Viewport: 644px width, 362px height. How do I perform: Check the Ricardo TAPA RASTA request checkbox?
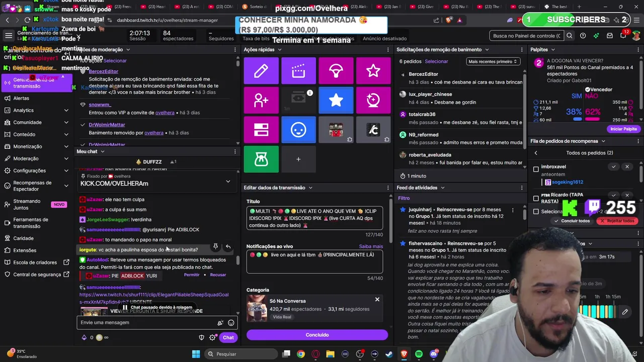(536, 198)
